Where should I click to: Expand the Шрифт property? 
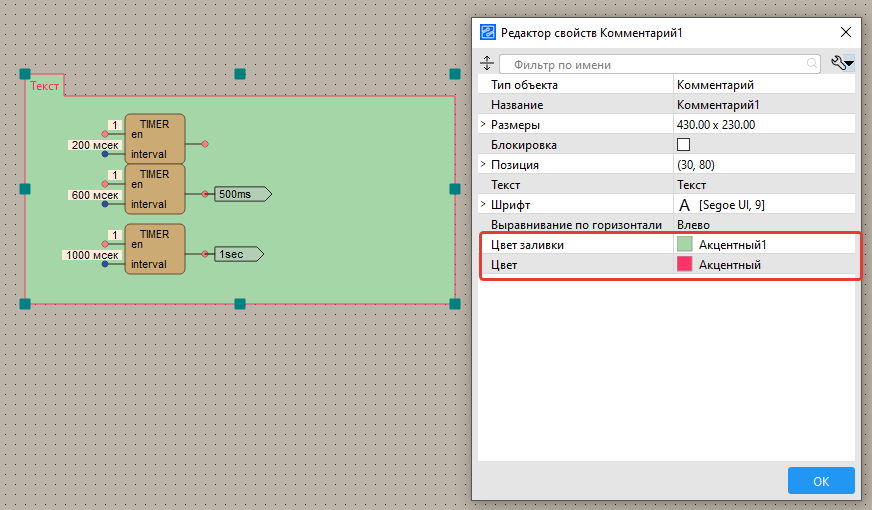click(x=483, y=205)
